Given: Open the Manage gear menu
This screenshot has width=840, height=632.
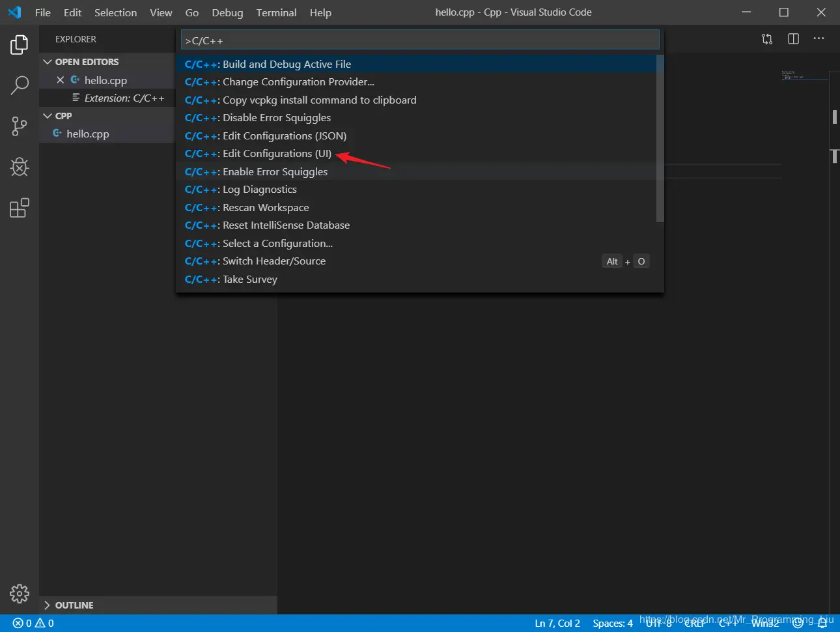Looking at the screenshot, I should pos(20,594).
